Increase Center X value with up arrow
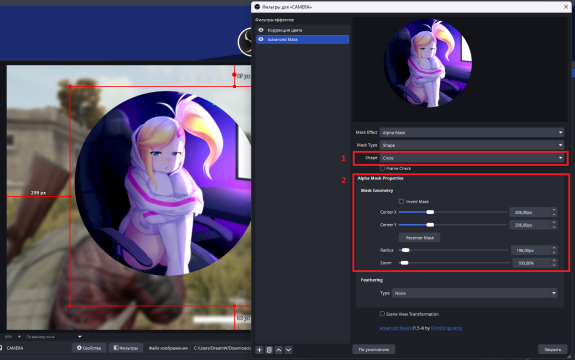 tap(554, 210)
